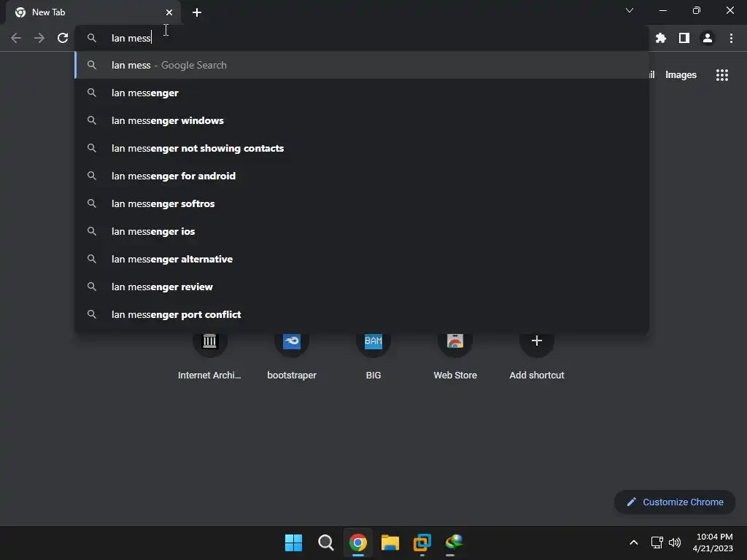Pick 'lan messenger review' suggestion
Viewport: 747px width, 560px height.
pos(362,287)
